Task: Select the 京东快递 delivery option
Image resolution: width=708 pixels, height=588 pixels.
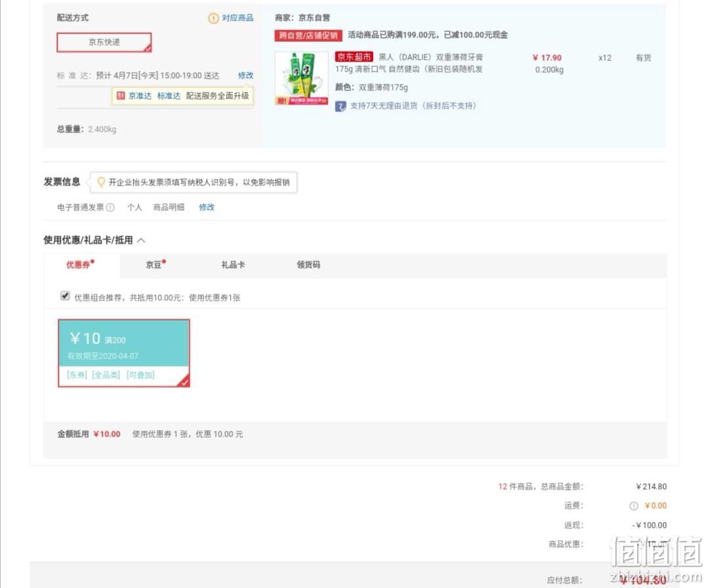Action: click(x=104, y=43)
